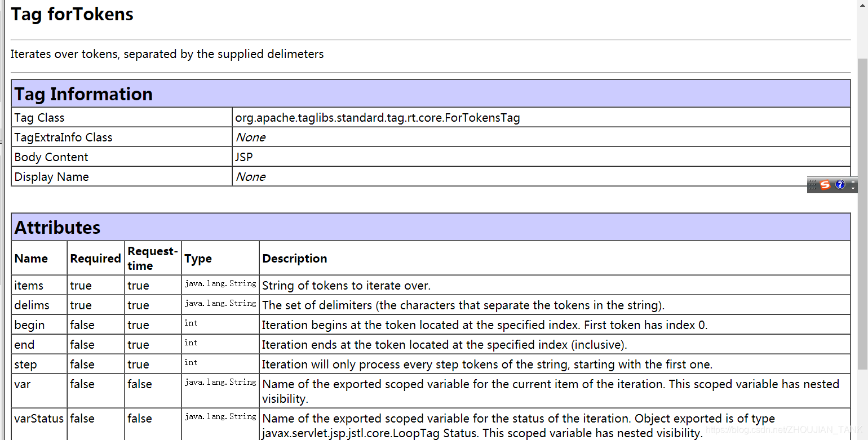Click the None value in the TagExtraInfo Class row
This screenshot has width=868, height=440.
point(250,137)
